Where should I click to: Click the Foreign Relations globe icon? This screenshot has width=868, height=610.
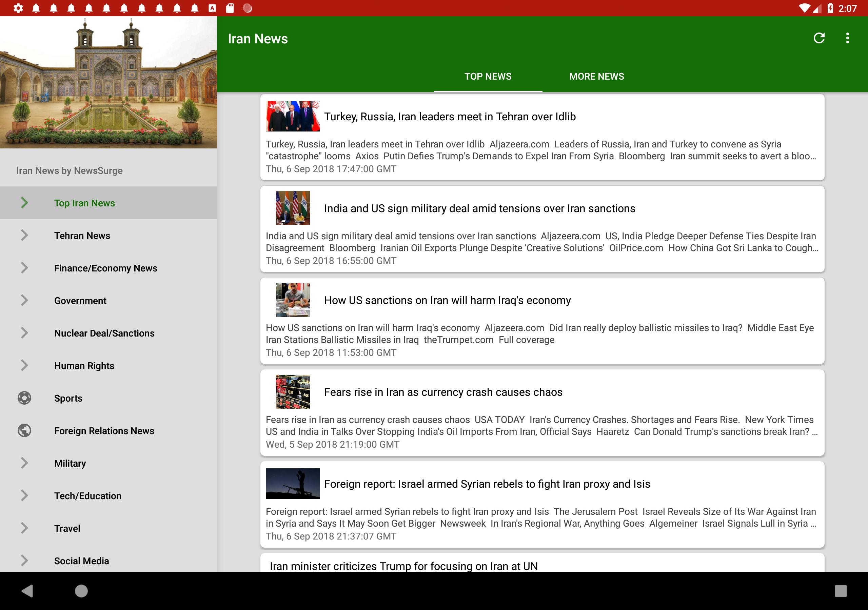pyautogui.click(x=24, y=430)
